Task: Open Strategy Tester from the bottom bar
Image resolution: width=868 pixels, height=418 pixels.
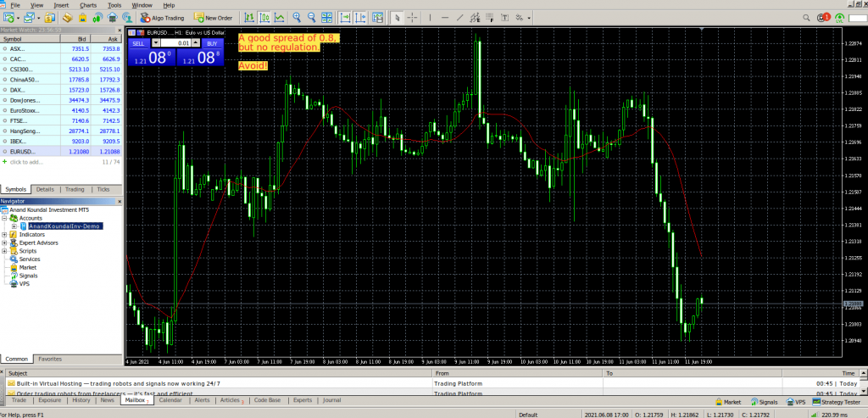Action: [837, 402]
